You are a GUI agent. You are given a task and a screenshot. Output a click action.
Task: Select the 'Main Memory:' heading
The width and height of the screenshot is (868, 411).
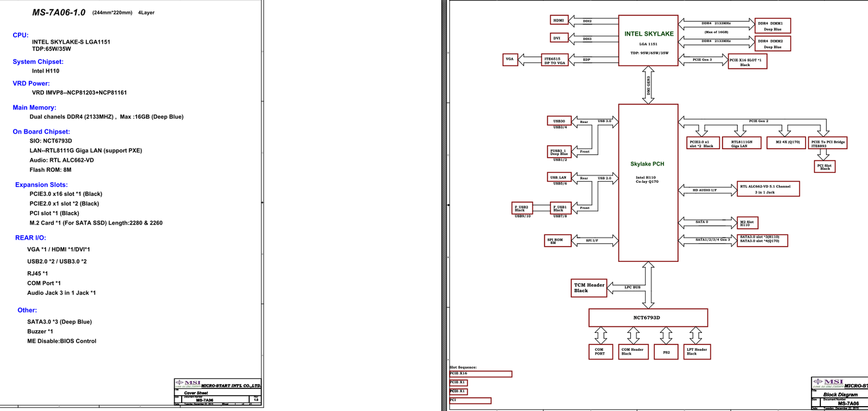[x=35, y=108]
